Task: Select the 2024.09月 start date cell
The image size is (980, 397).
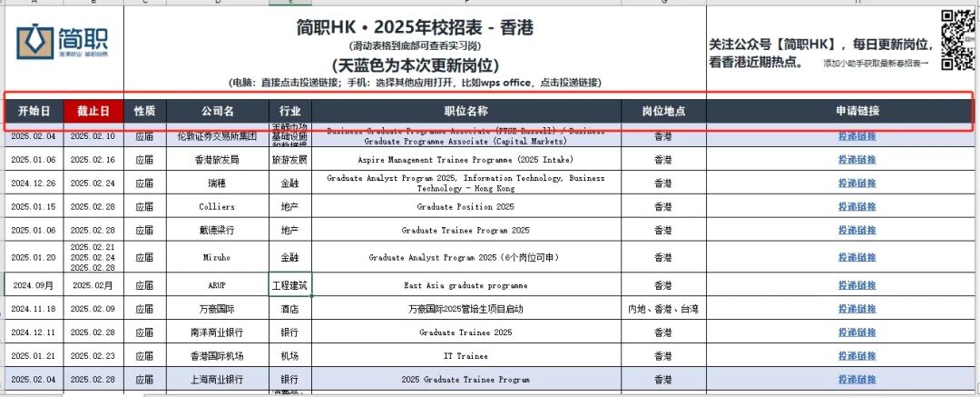Action: (x=34, y=285)
